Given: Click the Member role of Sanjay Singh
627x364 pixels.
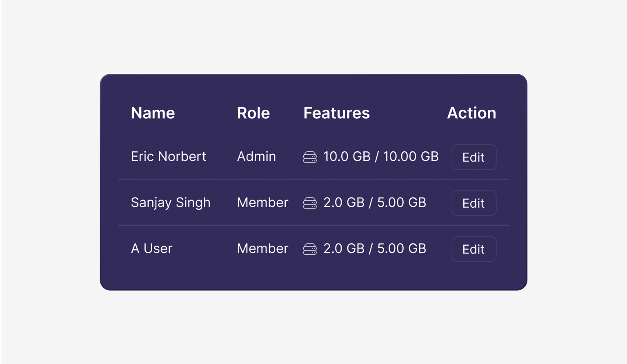Looking at the screenshot, I should 262,203.
